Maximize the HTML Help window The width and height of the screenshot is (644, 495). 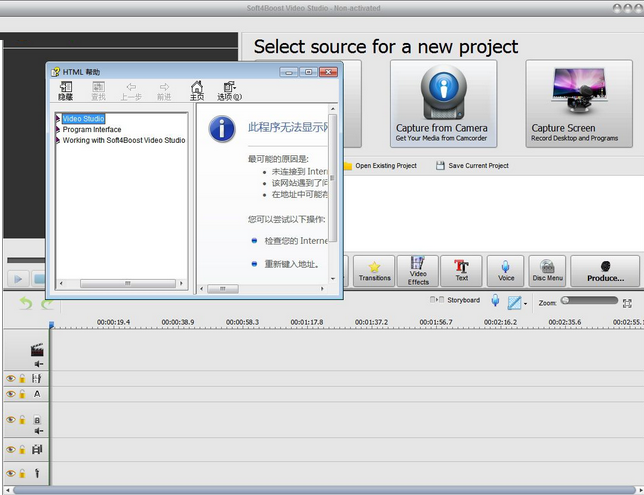pyautogui.click(x=308, y=72)
